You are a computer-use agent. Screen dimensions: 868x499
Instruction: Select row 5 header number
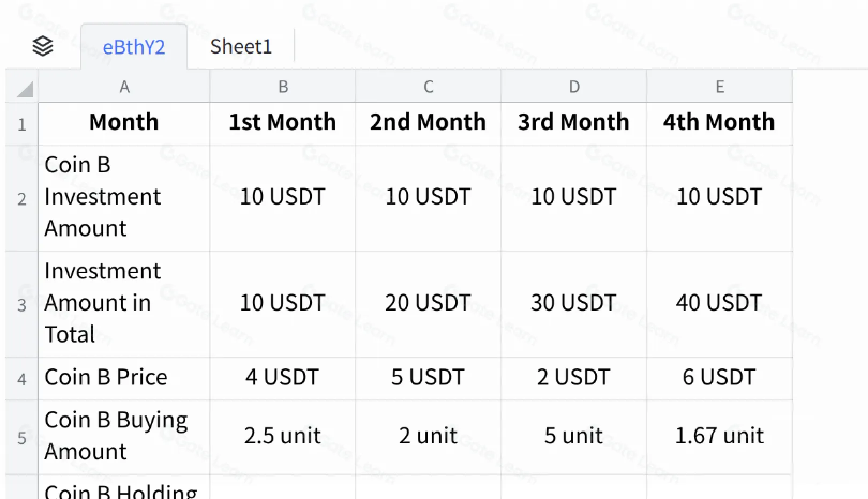click(x=21, y=438)
